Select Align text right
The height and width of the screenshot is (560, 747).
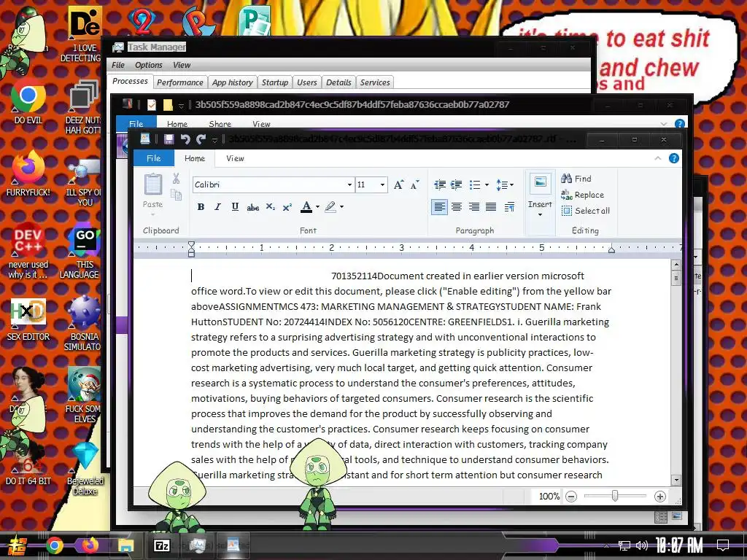[473, 206]
